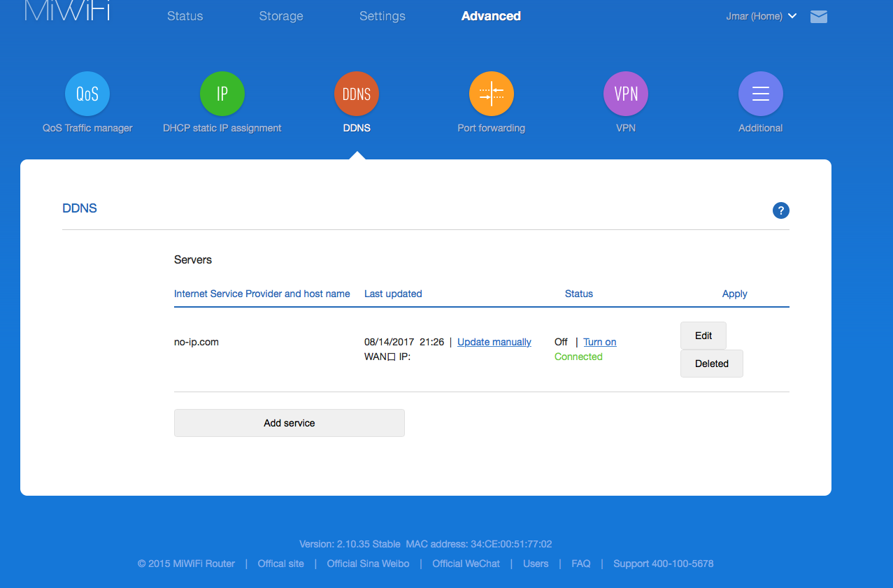Switch to the Status tab

(185, 16)
